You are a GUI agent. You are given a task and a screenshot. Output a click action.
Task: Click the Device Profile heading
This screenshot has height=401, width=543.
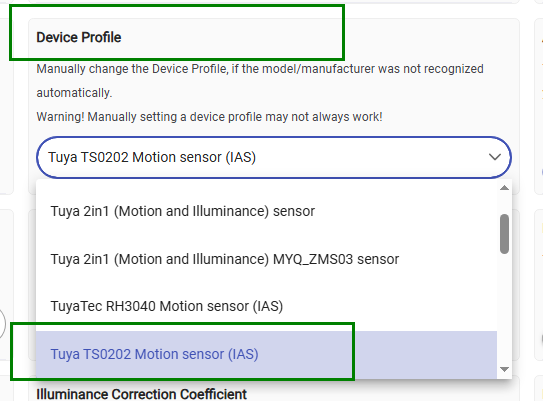tap(79, 37)
